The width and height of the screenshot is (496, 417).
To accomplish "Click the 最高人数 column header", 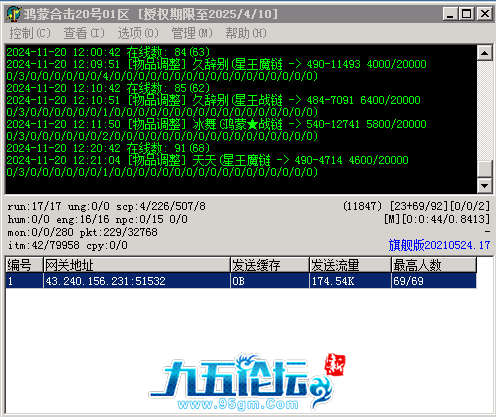I will tap(434, 265).
